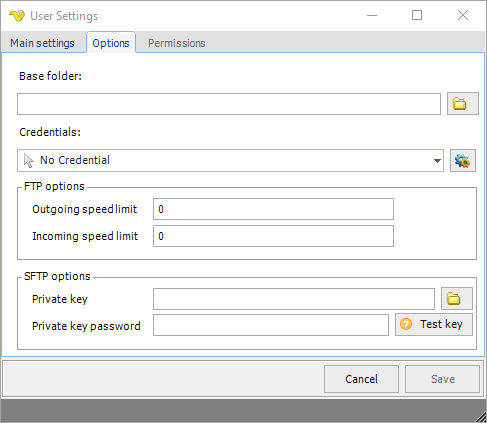Viewport: 487px width, 423px height.
Task: Save the user settings
Action: 442,379
